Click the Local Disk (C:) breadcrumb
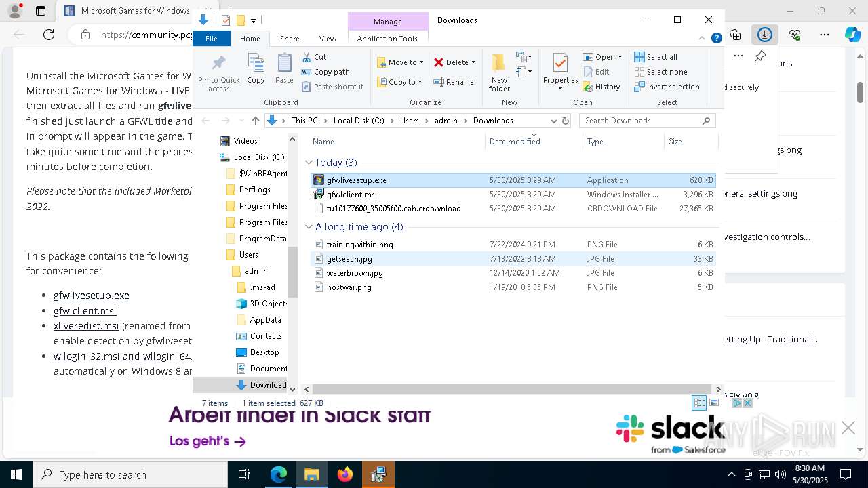Screen dimensions: 868x488 (359, 121)
